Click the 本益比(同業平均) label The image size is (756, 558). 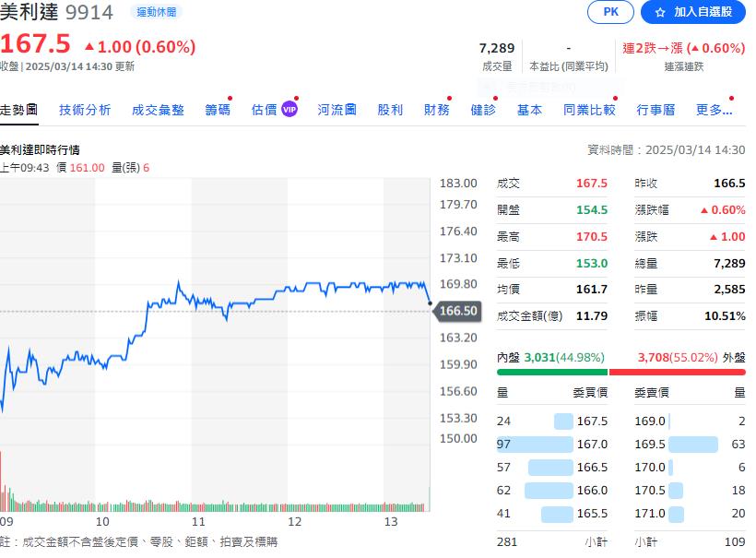569,66
